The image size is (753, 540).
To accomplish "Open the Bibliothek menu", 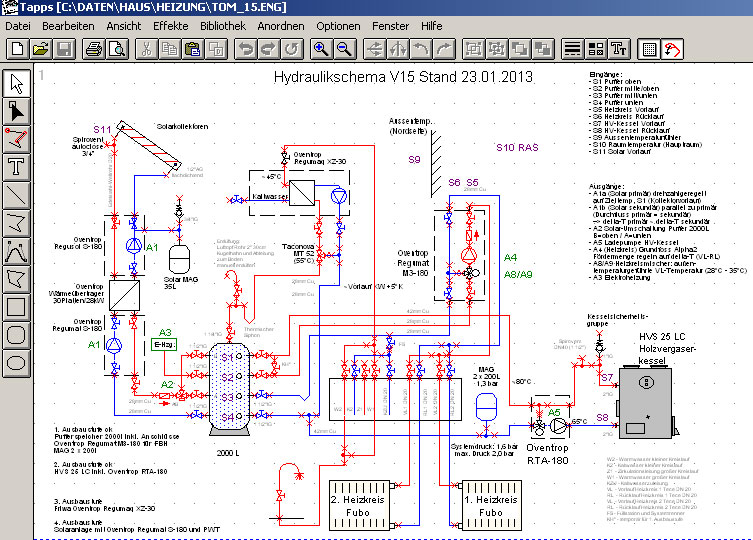I will coord(222,24).
